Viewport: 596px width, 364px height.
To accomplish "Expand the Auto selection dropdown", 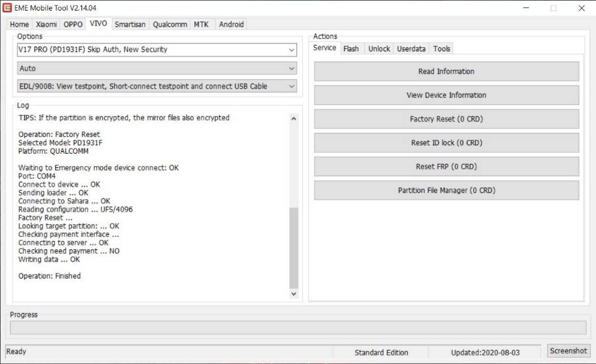I will pos(156,68).
